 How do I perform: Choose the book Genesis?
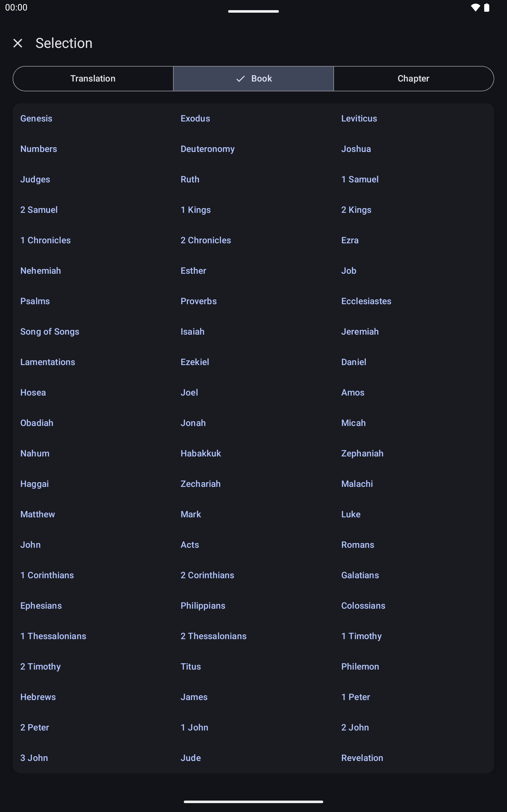36,118
